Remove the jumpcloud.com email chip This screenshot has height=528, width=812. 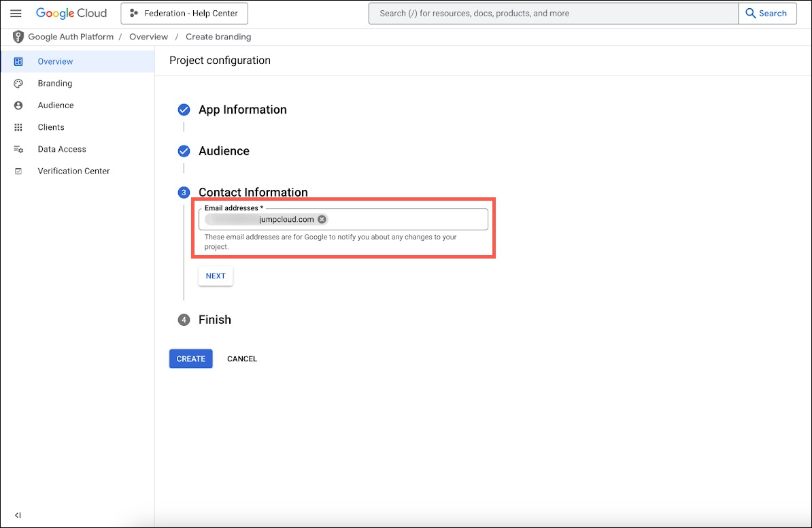(x=322, y=219)
